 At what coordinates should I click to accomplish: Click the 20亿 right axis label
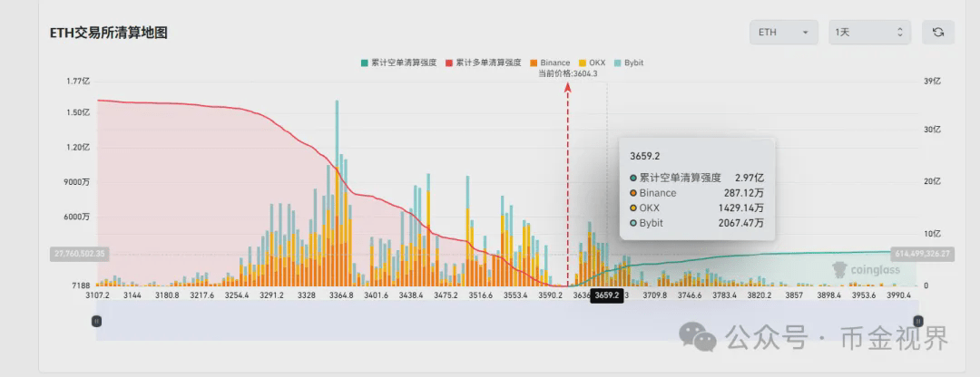pos(932,181)
